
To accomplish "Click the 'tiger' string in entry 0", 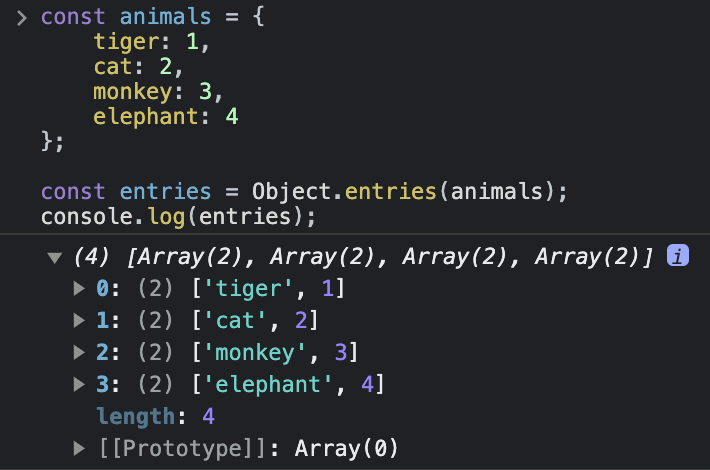I will click(249, 288).
